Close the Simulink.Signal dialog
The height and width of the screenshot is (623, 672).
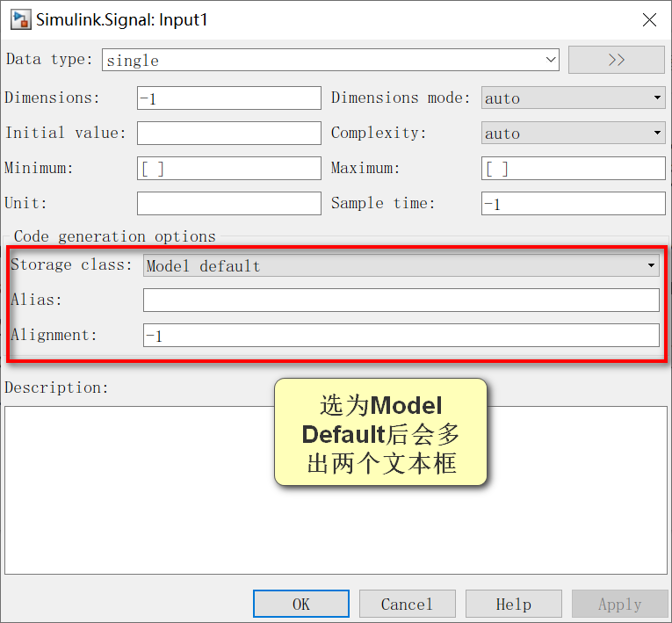click(x=649, y=19)
